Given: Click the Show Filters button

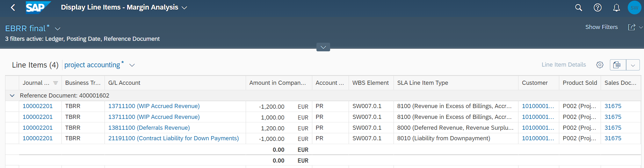Looking at the screenshot, I should tap(601, 27).
